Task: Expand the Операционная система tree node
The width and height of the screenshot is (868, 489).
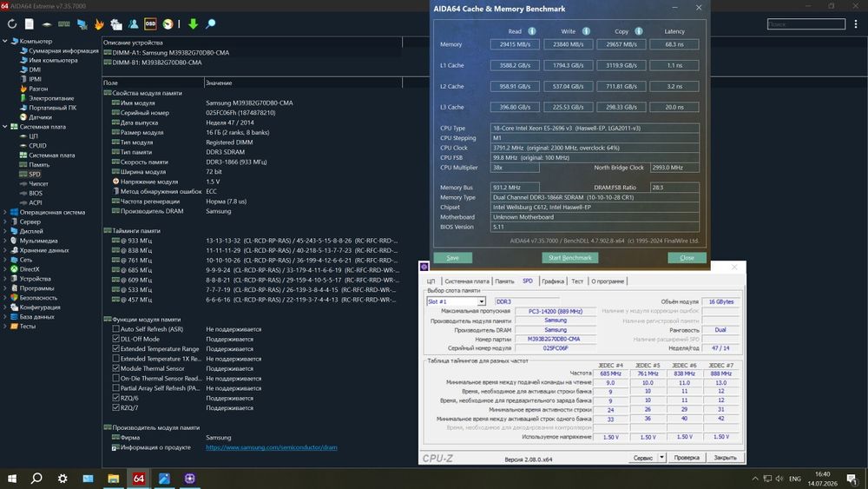Action: click(x=5, y=212)
